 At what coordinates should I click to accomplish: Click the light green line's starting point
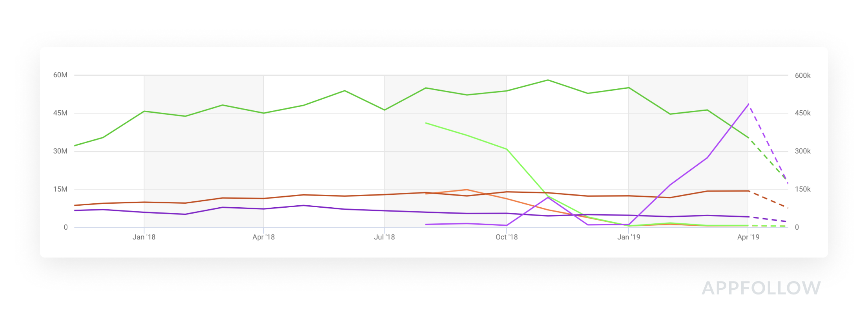coord(426,123)
